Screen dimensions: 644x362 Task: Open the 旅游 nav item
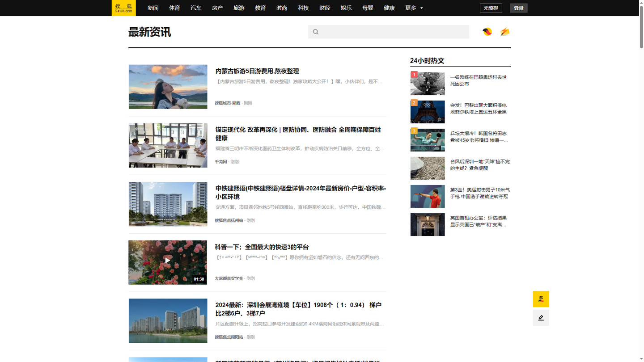click(239, 8)
